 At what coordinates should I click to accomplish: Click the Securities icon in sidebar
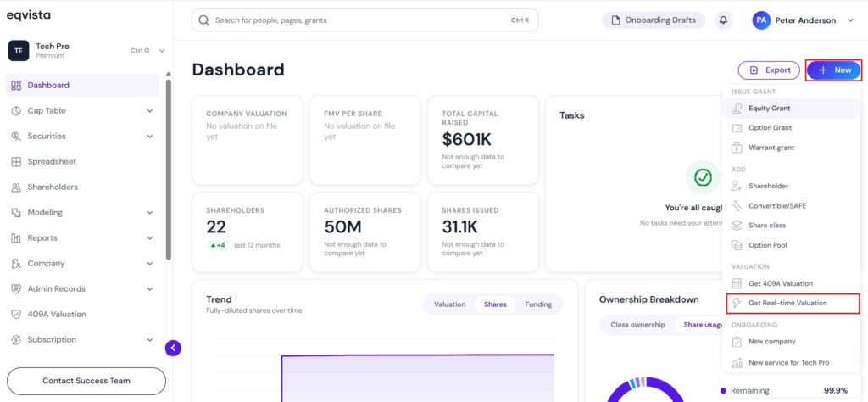tap(16, 137)
